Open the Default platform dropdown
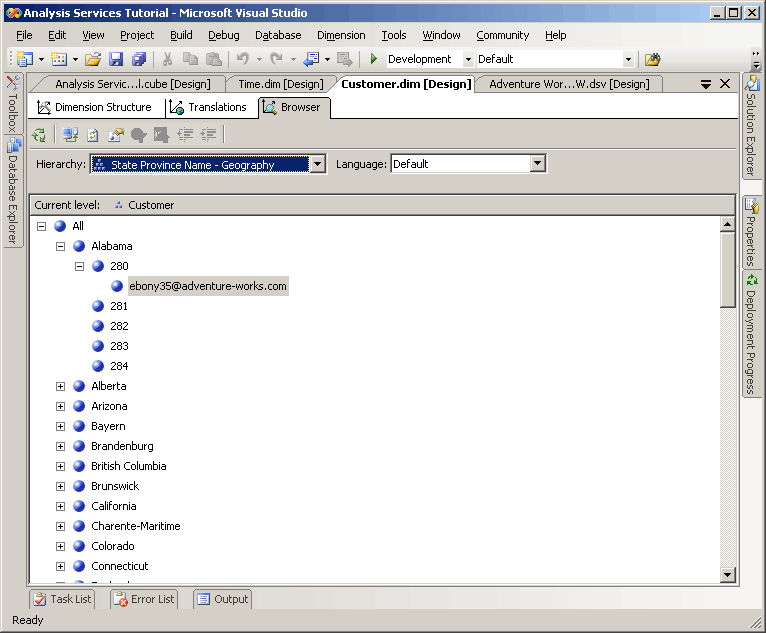Image resolution: width=766 pixels, height=633 pixels. [x=629, y=60]
